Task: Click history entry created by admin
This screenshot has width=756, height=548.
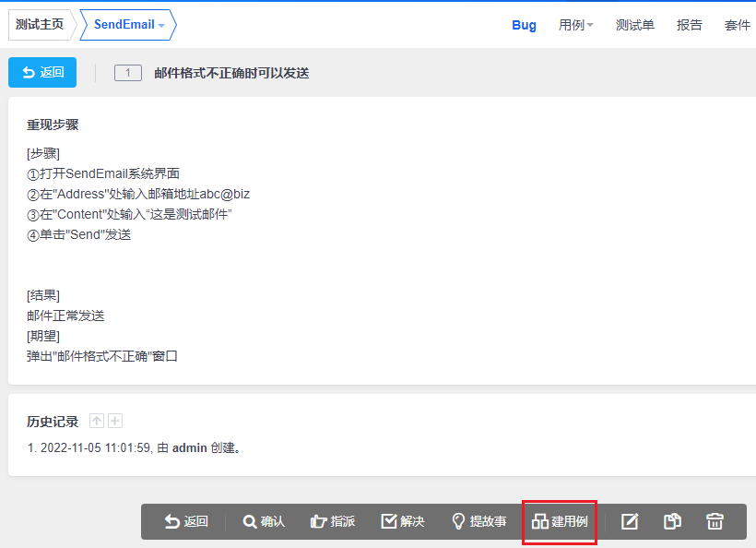Action: [x=135, y=448]
